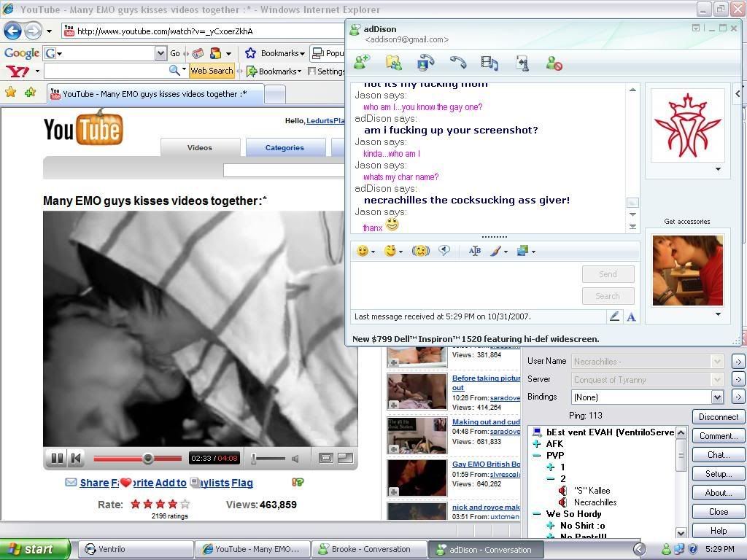This screenshot has width=747, height=560.
Task: Pause the YouTube video
Action: (x=57, y=458)
